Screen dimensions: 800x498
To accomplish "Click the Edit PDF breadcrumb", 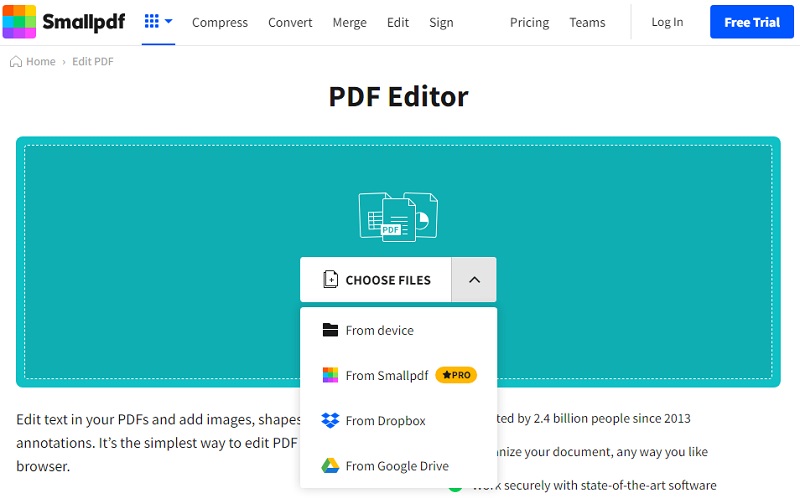I will tap(93, 61).
